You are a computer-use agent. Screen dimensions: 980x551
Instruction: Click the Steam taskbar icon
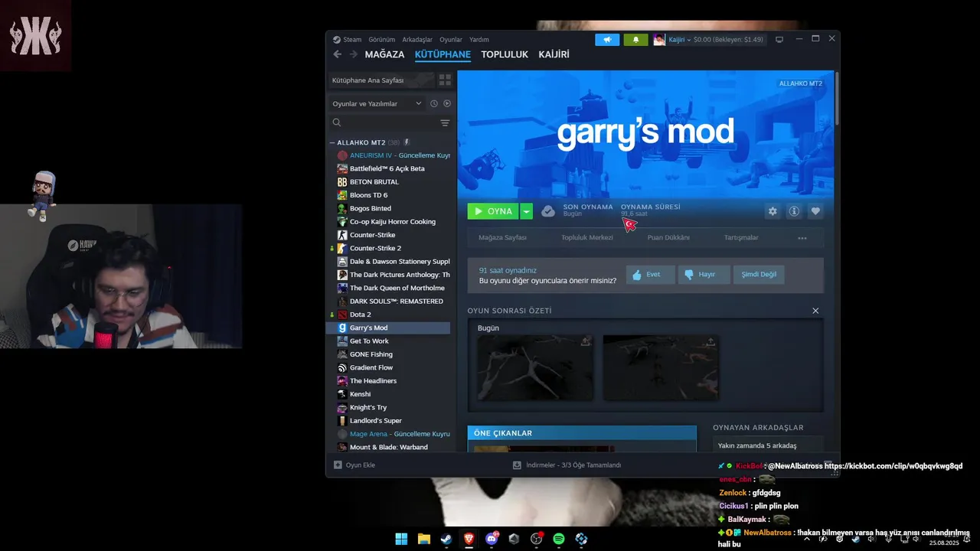pyautogui.click(x=446, y=539)
